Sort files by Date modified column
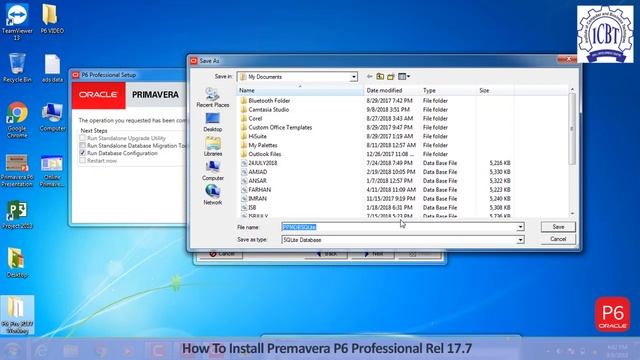640x360 pixels. pos(391,90)
